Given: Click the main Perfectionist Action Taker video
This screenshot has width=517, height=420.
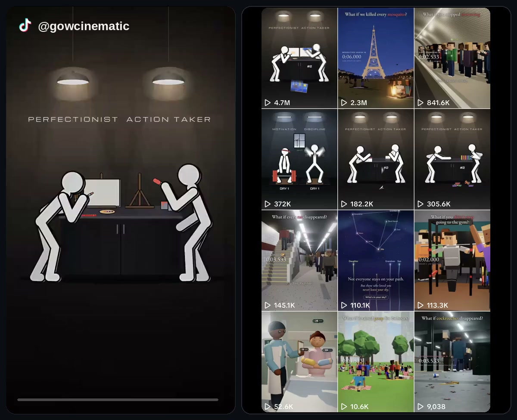Looking at the screenshot, I should 121,210.
